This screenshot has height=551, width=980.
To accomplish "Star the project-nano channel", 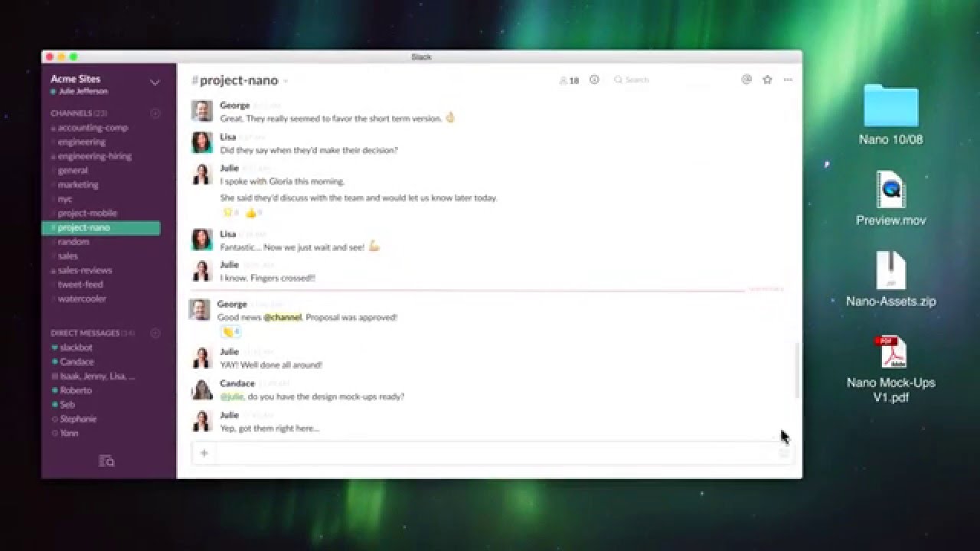I will [x=766, y=79].
